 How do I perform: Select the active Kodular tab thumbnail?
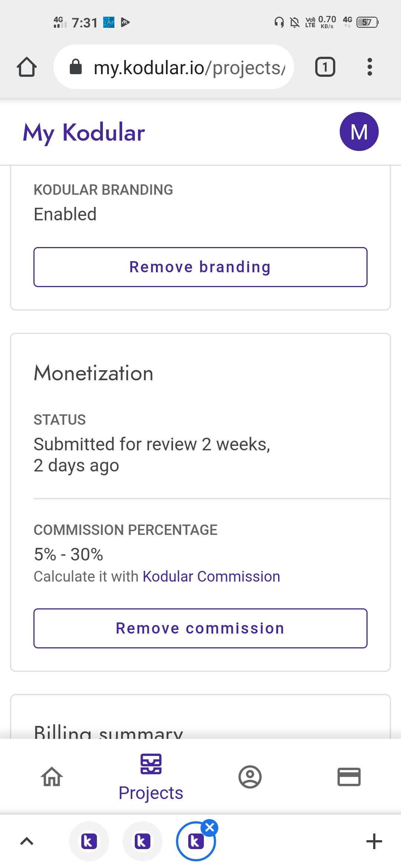coord(195,842)
